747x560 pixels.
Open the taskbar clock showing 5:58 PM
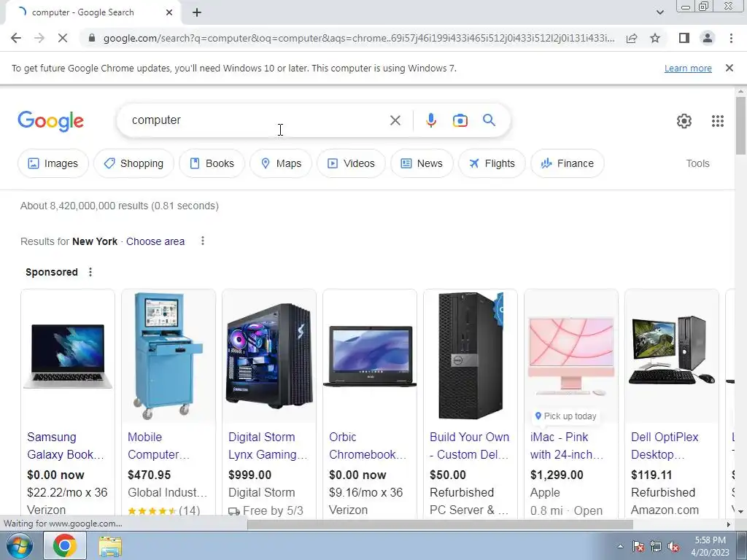[710, 546]
